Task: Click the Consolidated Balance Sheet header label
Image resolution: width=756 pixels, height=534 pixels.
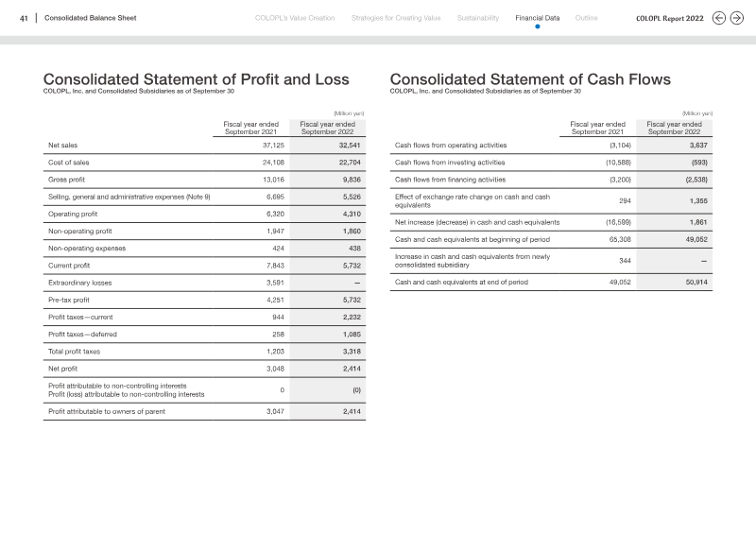Action: tap(90, 18)
